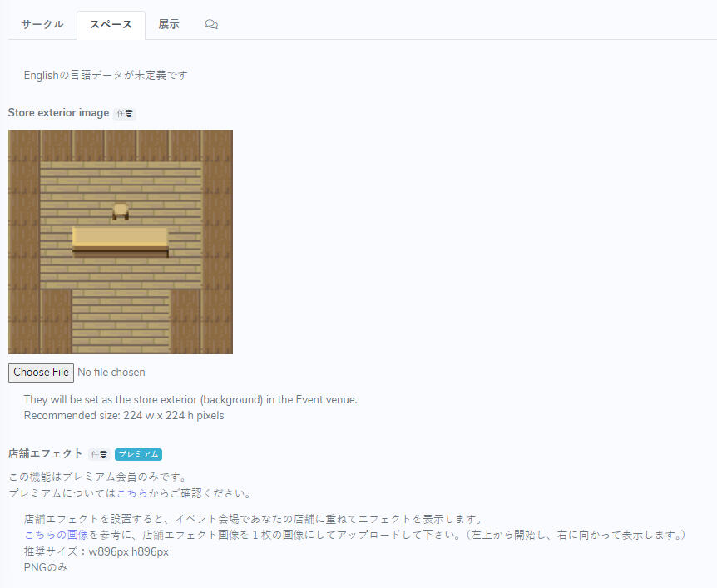Select the スペース tab
717x588 pixels.
(x=111, y=25)
